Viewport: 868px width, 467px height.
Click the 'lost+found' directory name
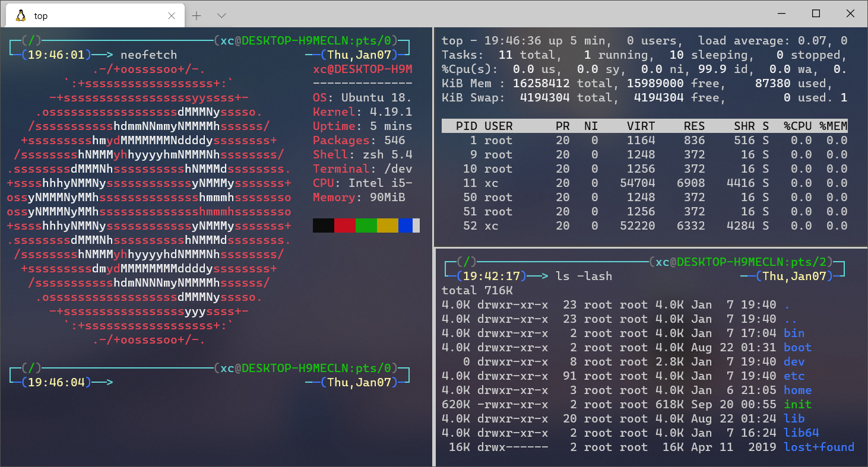tap(819, 447)
